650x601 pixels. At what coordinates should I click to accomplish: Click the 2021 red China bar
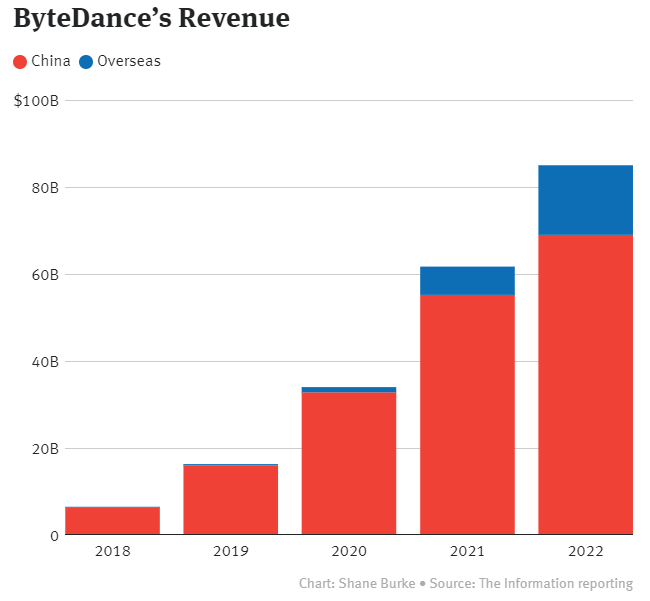[467, 414]
